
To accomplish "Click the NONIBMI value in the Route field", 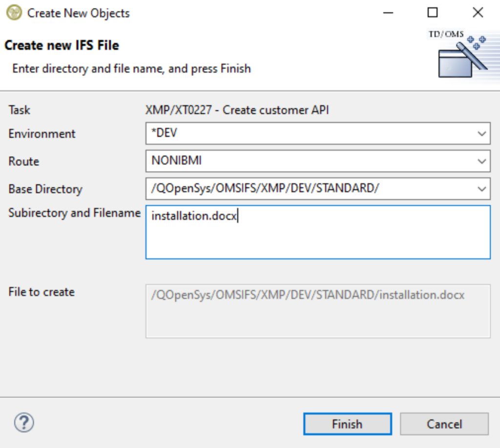I will [x=177, y=161].
